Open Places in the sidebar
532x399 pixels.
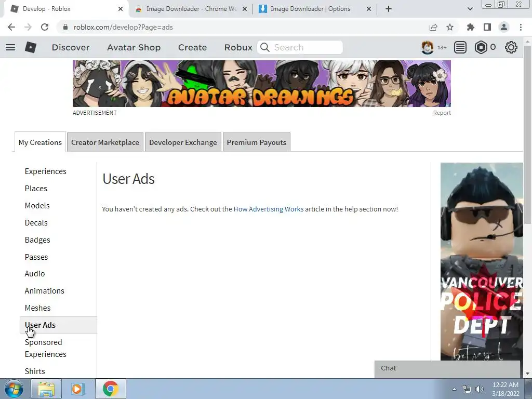pos(36,188)
